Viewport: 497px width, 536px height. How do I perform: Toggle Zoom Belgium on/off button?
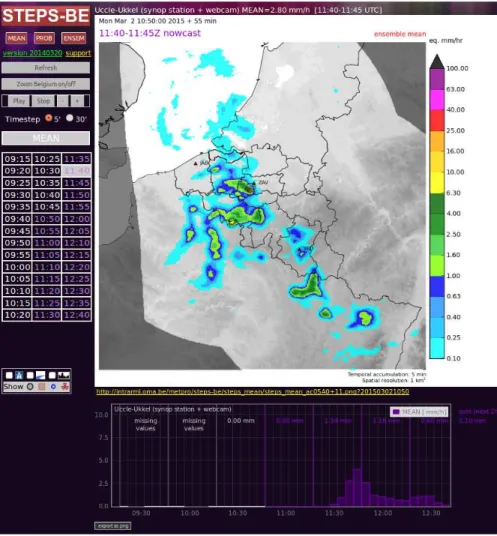point(46,84)
